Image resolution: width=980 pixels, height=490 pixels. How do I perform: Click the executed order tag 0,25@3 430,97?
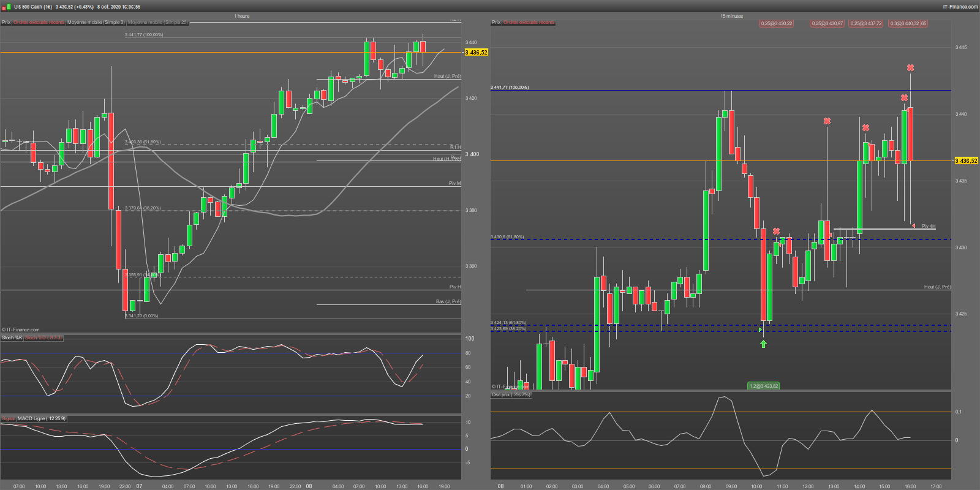[x=827, y=23]
